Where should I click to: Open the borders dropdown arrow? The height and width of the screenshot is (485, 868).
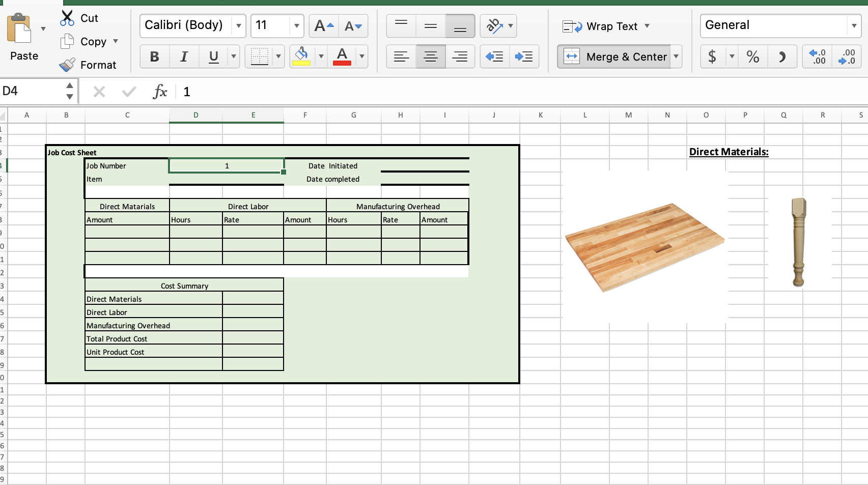(278, 56)
